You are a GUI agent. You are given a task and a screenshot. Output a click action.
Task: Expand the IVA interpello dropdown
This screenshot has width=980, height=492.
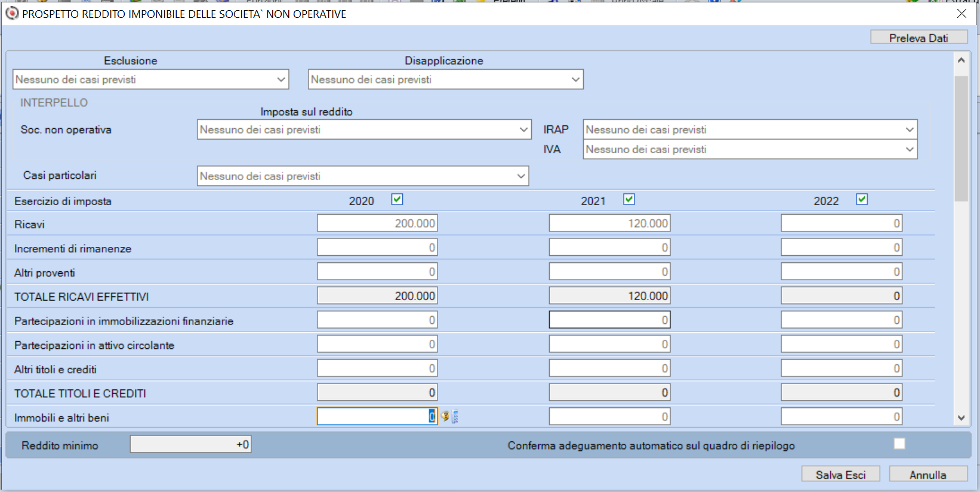750,149
